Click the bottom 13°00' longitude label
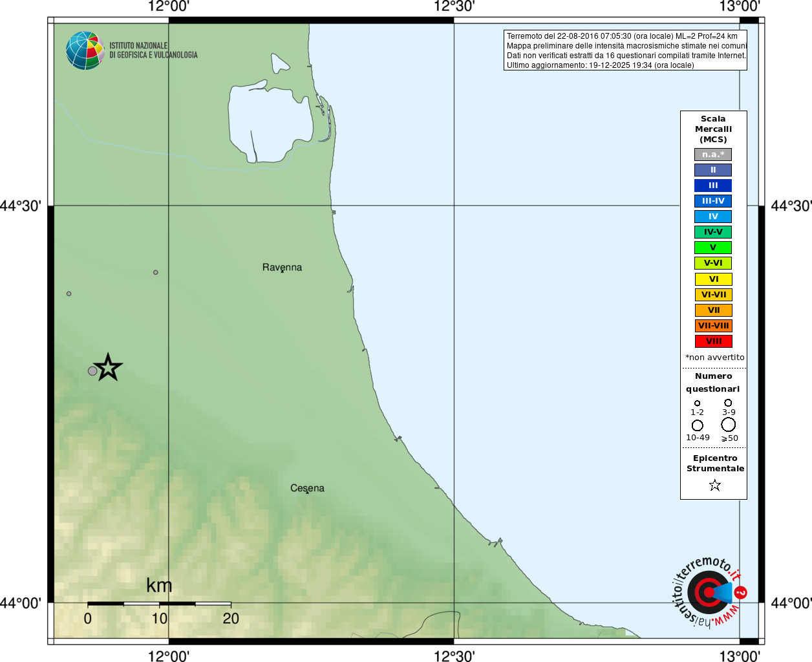This screenshot has height=662, width=812. [740, 656]
